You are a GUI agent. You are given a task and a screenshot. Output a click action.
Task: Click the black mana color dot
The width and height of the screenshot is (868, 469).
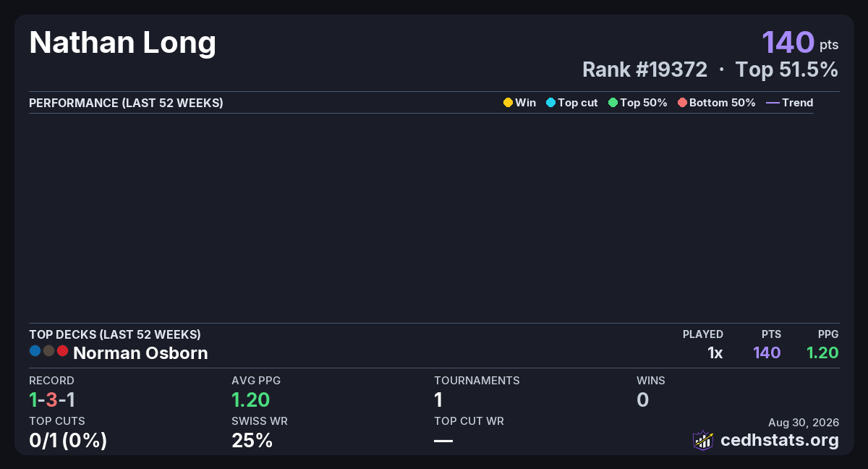pos(48,351)
